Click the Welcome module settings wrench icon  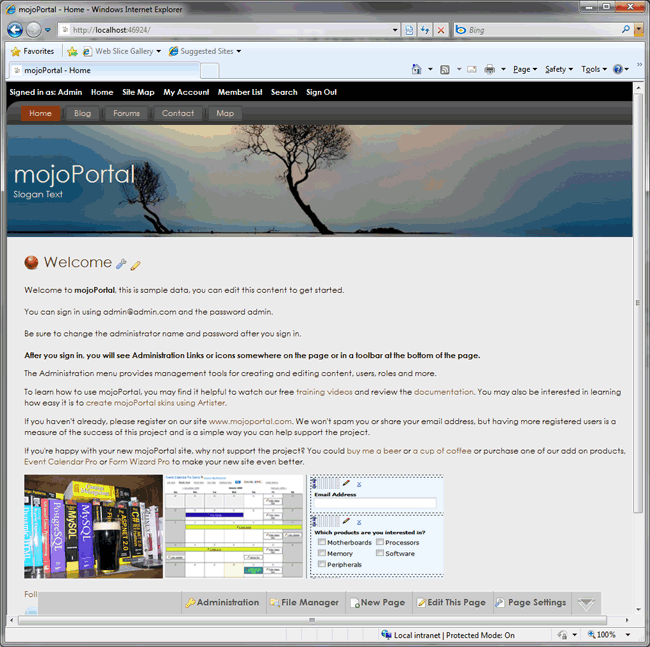point(122,265)
